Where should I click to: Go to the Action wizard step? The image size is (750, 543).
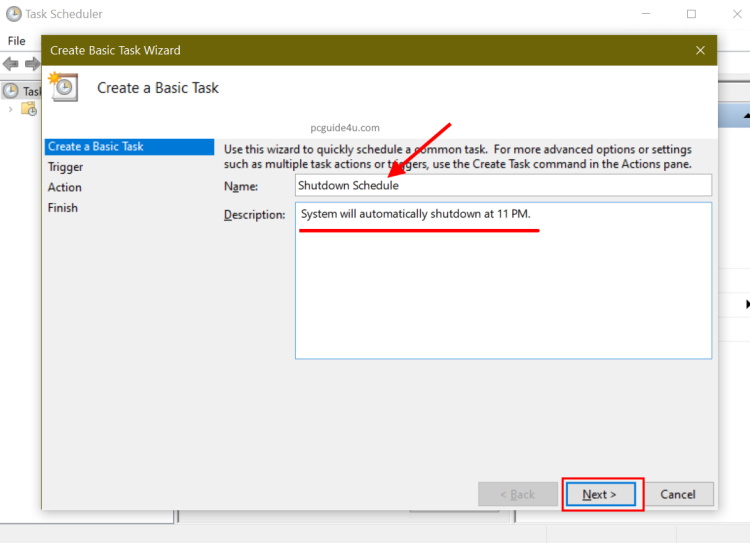[65, 187]
